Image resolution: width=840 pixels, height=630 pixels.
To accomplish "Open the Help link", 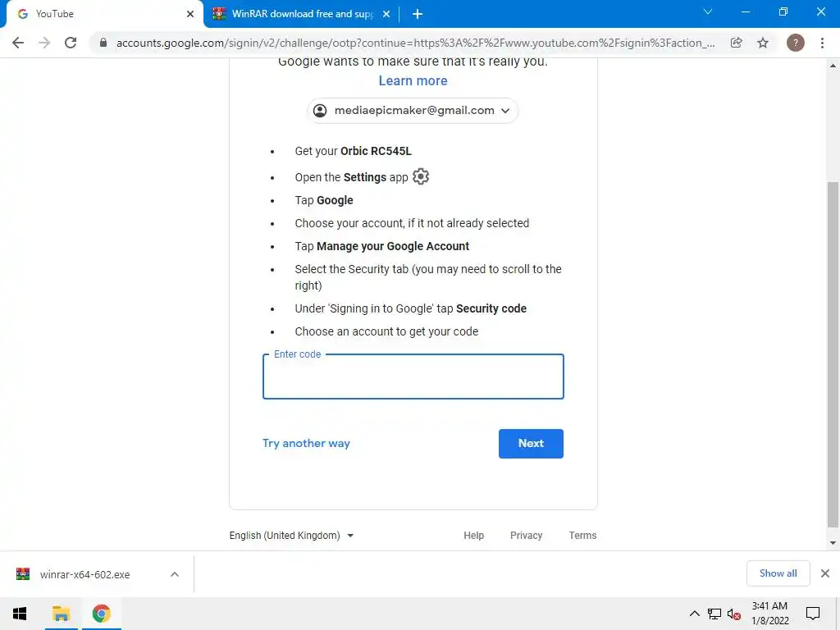I will coord(473,535).
